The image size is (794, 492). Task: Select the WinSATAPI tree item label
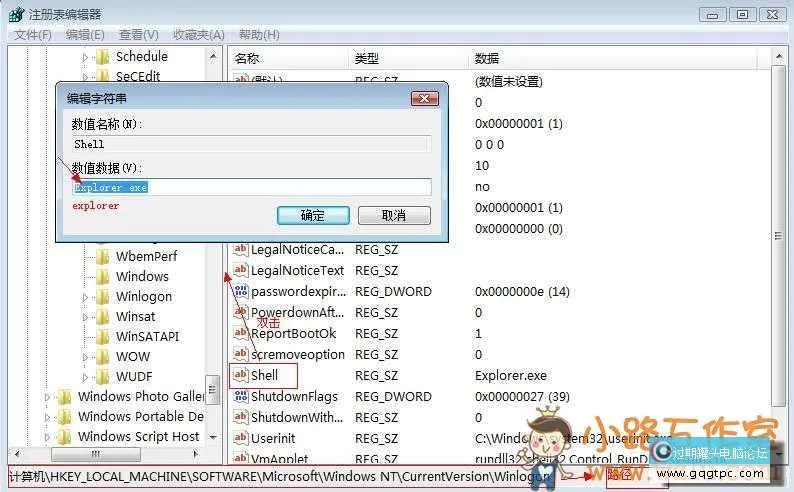pos(147,337)
